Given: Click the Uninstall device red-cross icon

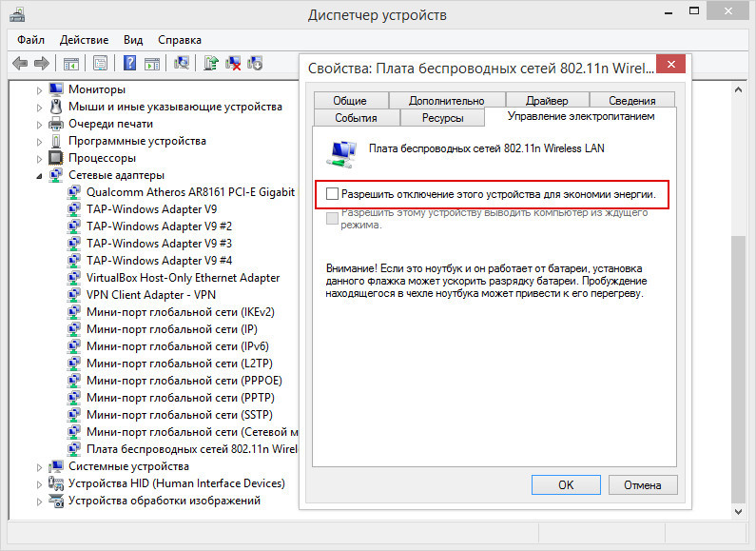Looking at the screenshot, I should coord(233,63).
